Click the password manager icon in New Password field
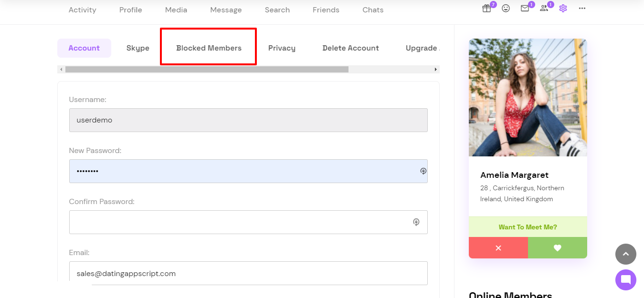644x298 pixels. pyautogui.click(x=423, y=171)
